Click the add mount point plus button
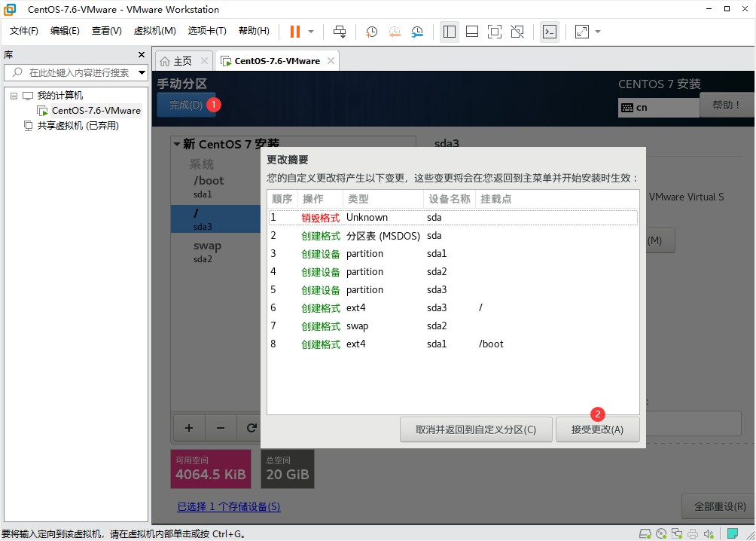 (189, 427)
